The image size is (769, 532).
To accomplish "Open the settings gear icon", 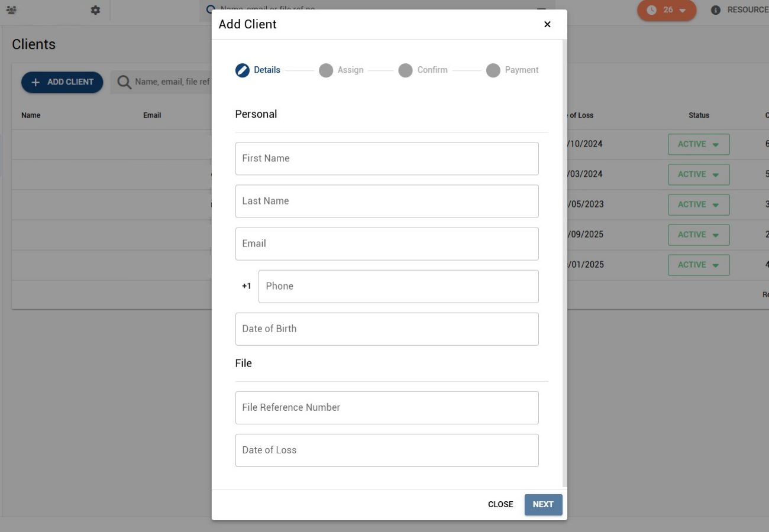I will [x=95, y=10].
